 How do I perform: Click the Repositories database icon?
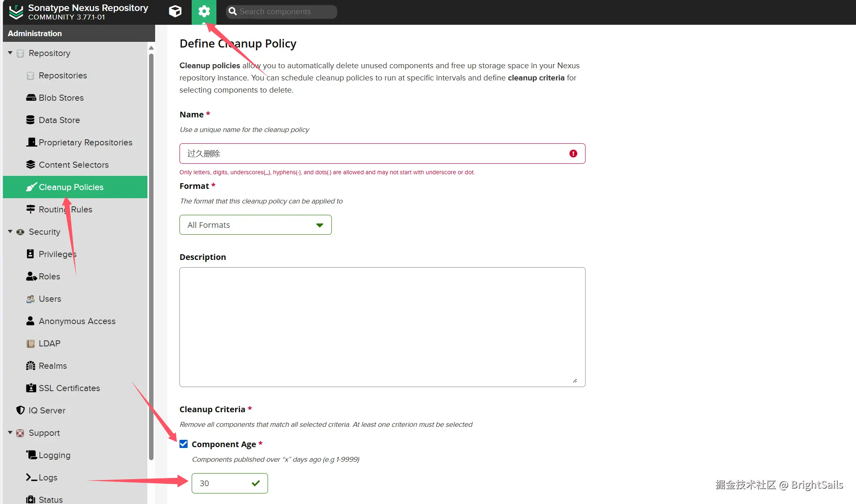[x=30, y=76]
